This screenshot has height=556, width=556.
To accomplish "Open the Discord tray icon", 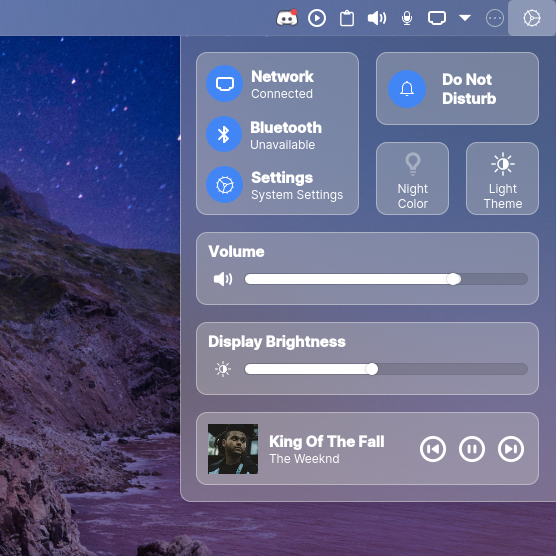I will (287, 18).
